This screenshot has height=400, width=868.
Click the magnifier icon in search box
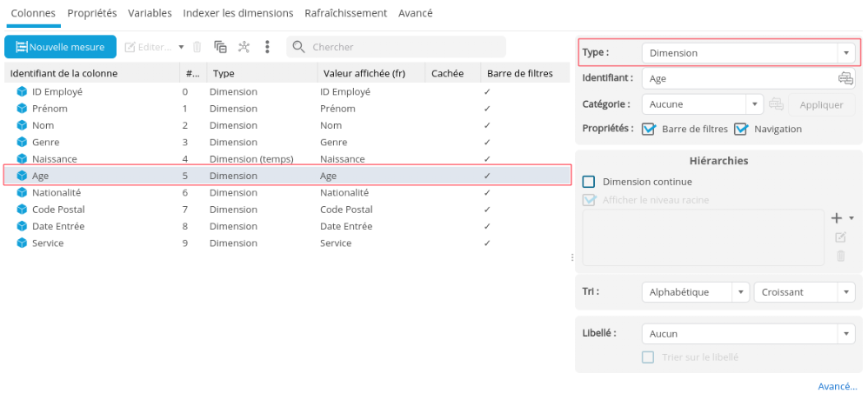click(x=298, y=47)
